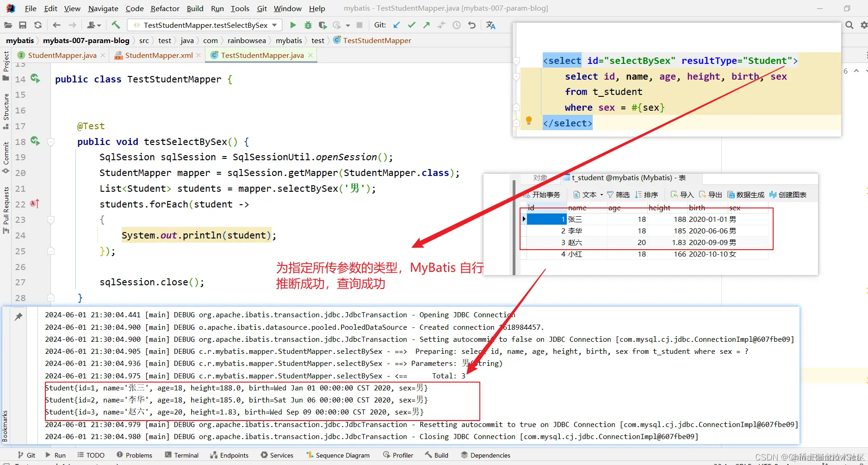This screenshot has width=868, height=465.
Task: Select the selected id cell of row 张三
Action: 547,219
